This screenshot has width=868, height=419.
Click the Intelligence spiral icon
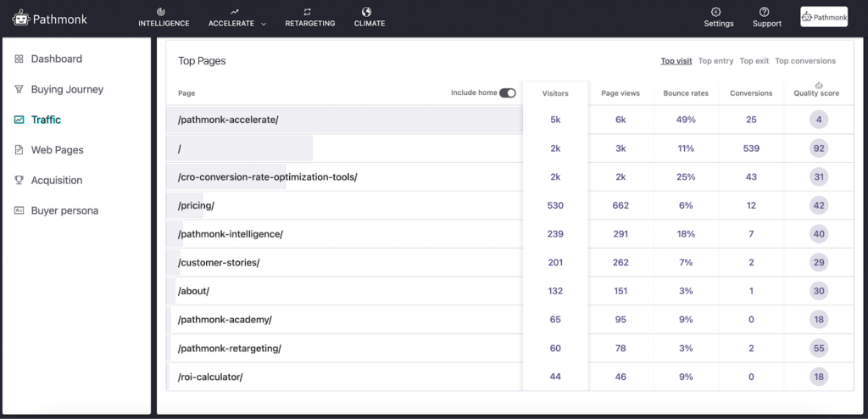tap(160, 12)
